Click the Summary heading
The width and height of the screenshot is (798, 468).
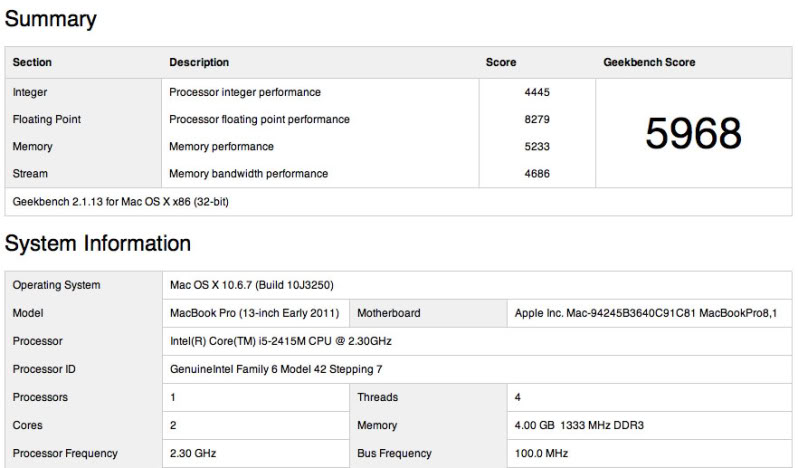point(51,19)
